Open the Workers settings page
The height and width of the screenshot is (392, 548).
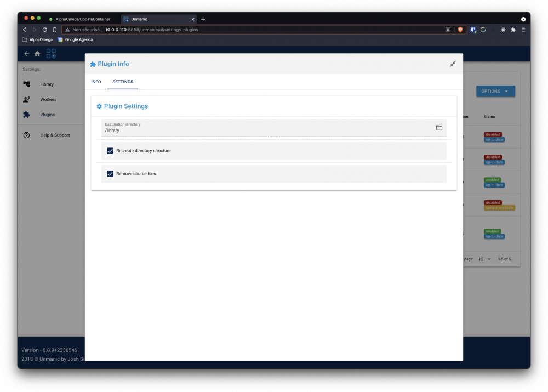click(x=48, y=99)
